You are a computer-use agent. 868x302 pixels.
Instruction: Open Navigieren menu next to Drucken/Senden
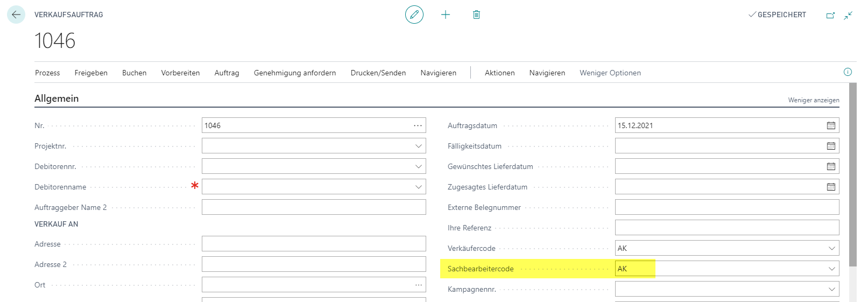[x=438, y=73]
